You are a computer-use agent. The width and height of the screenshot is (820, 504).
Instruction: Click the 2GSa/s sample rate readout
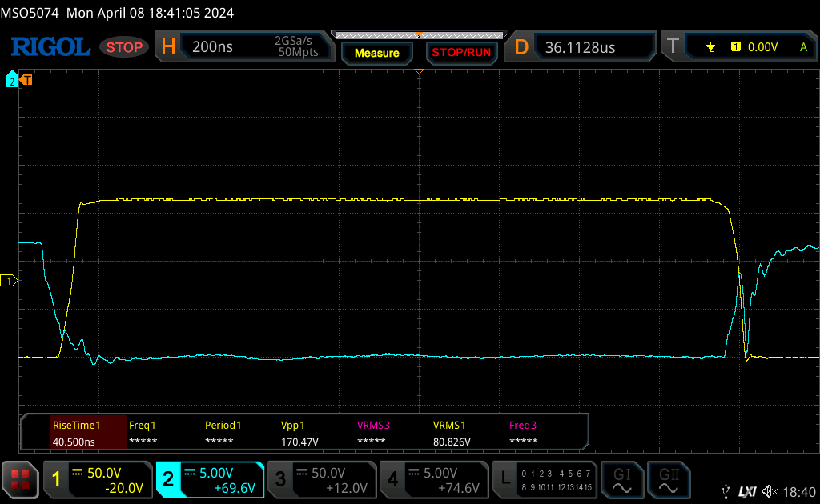[293, 41]
